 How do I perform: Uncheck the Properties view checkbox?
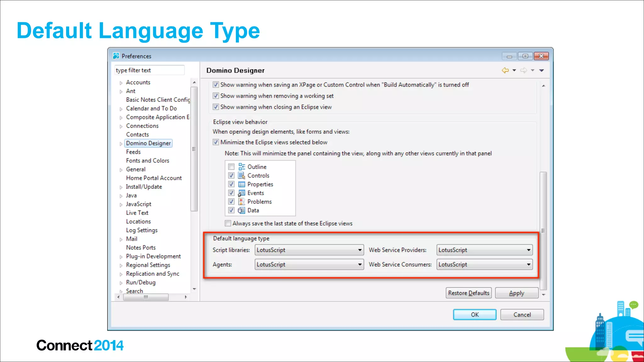(231, 184)
